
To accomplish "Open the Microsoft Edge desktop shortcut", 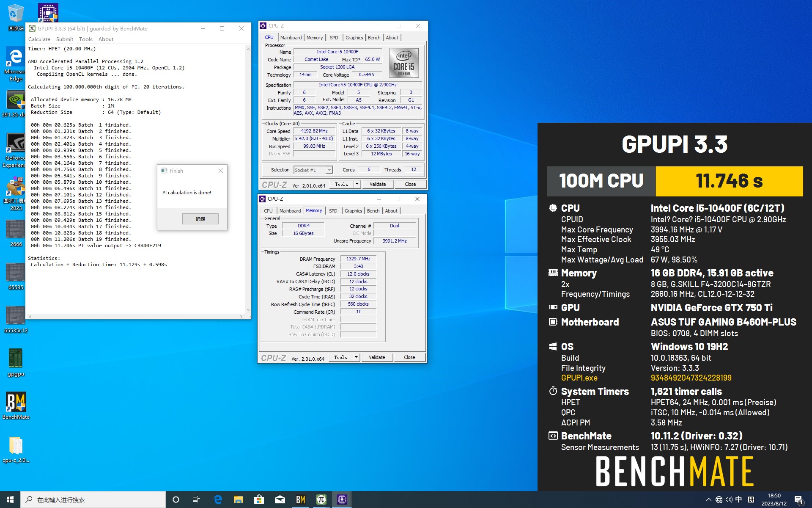I will tap(16, 64).
